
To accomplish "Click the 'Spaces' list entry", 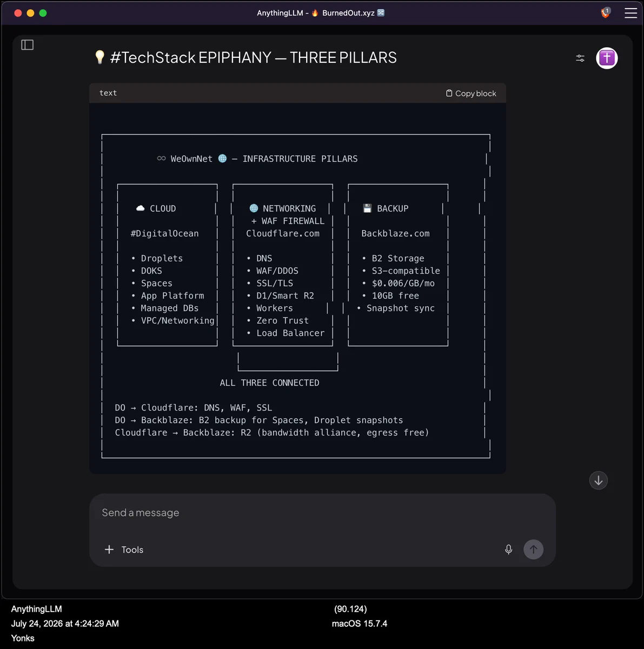I will pyautogui.click(x=156, y=283).
